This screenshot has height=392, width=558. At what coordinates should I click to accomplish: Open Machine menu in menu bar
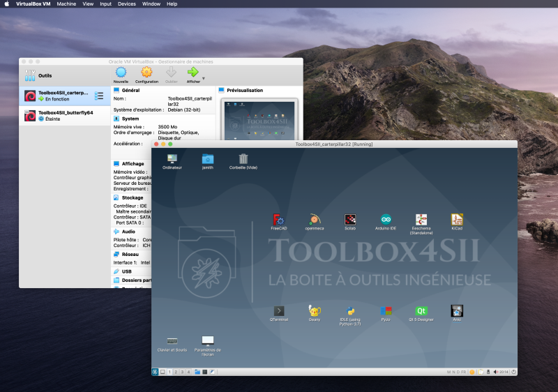tap(66, 4)
